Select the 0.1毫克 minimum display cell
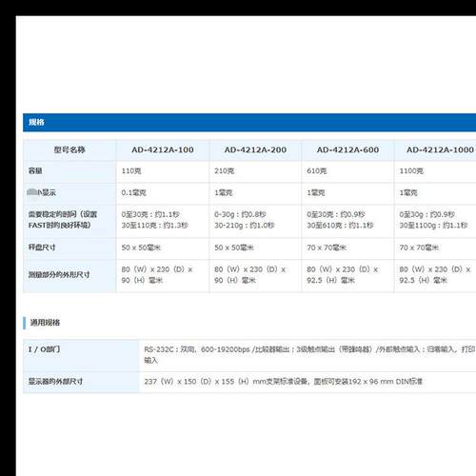 click(163, 192)
